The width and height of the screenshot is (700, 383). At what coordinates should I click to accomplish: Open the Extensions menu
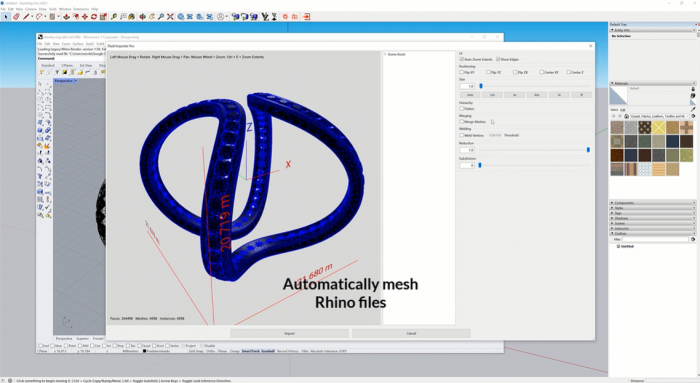point(81,9)
